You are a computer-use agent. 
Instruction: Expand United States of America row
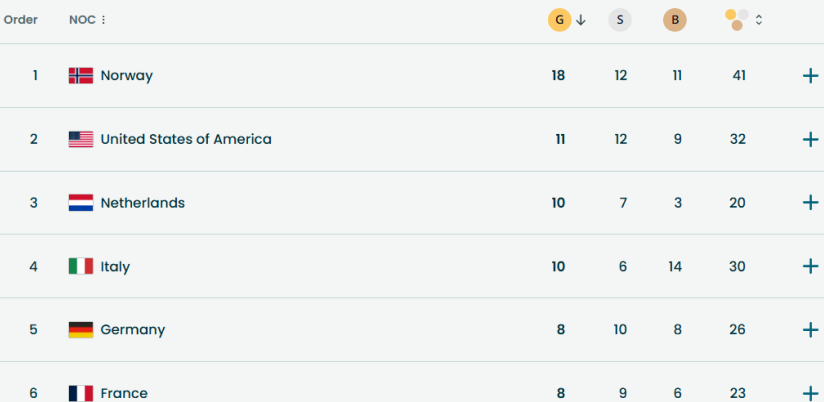(810, 139)
